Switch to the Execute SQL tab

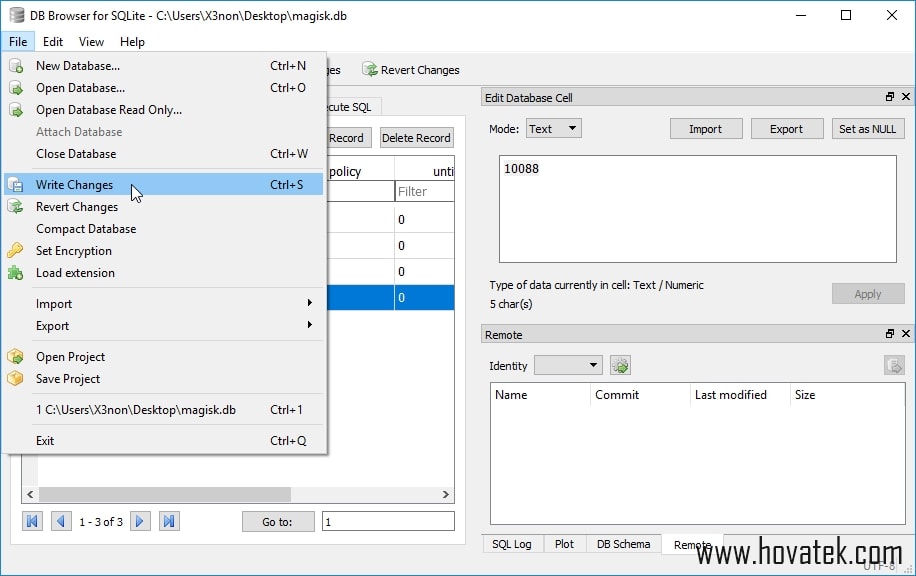click(x=353, y=107)
